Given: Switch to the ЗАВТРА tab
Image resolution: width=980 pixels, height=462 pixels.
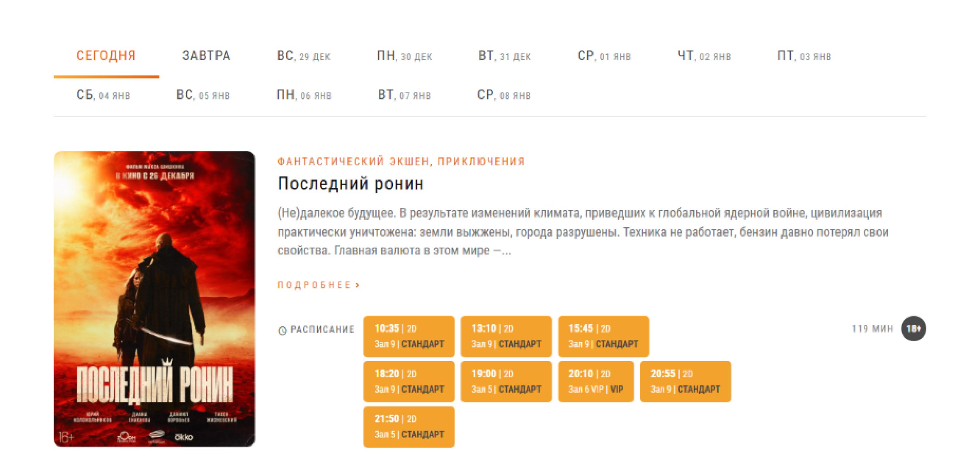Looking at the screenshot, I should coord(206,56).
